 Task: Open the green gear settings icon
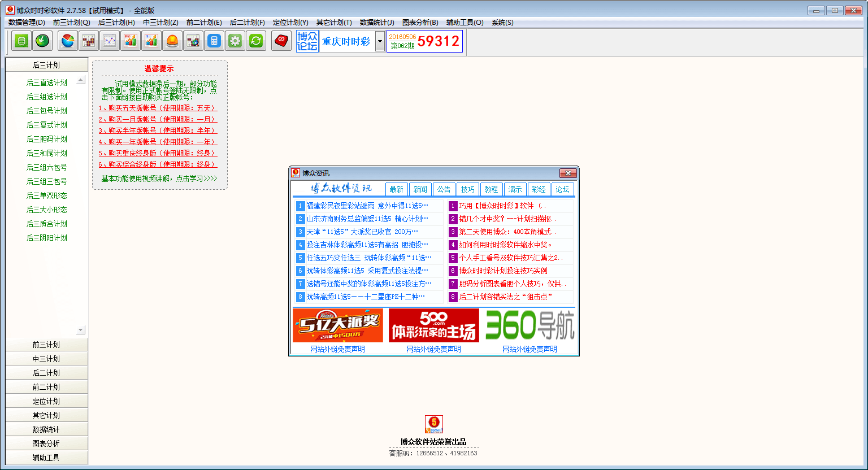(235, 41)
